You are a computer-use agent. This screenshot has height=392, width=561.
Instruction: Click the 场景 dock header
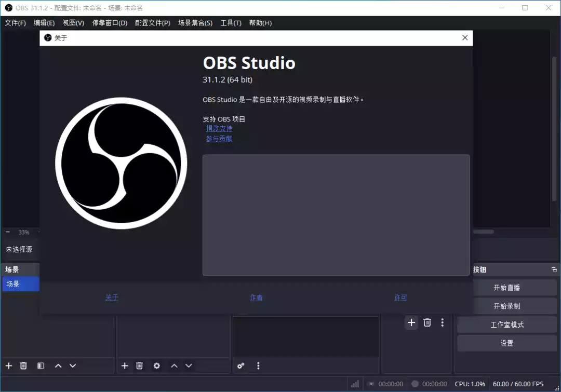[x=21, y=269]
